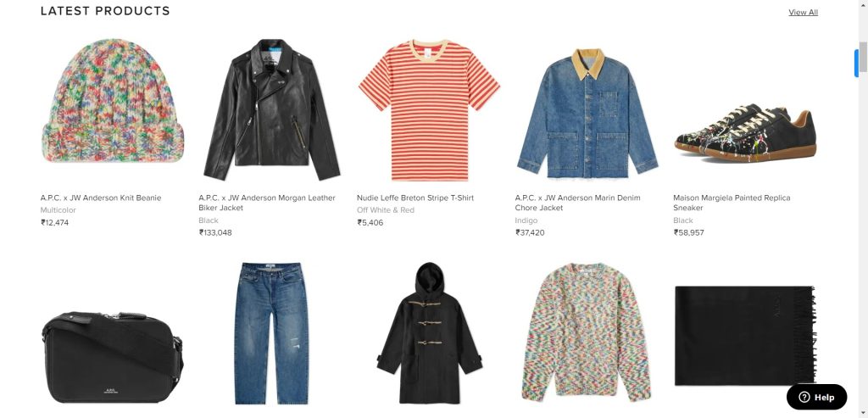
Task: Click the ₹12,474 beanie price
Action: pyautogui.click(x=54, y=222)
